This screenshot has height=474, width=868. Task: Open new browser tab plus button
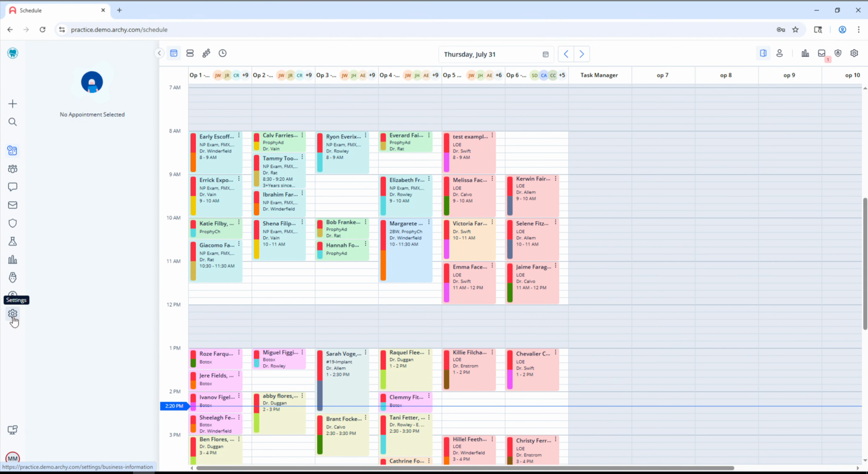tap(119, 10)
